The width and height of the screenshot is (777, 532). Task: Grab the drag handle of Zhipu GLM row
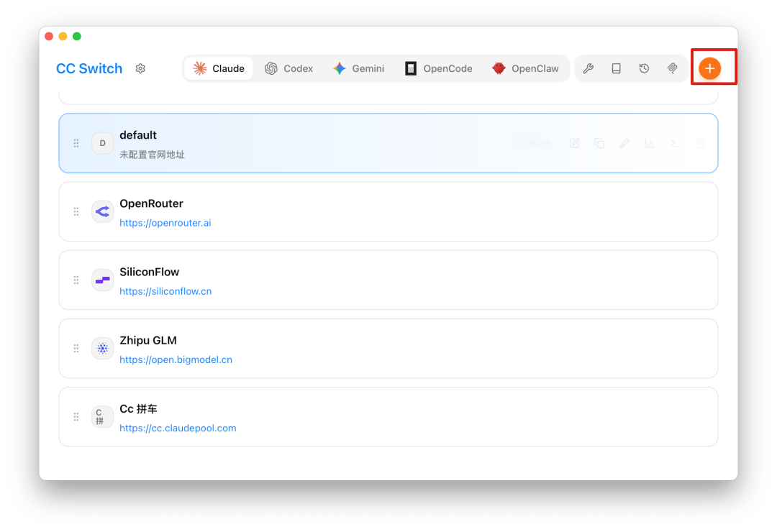coord(76,348)
